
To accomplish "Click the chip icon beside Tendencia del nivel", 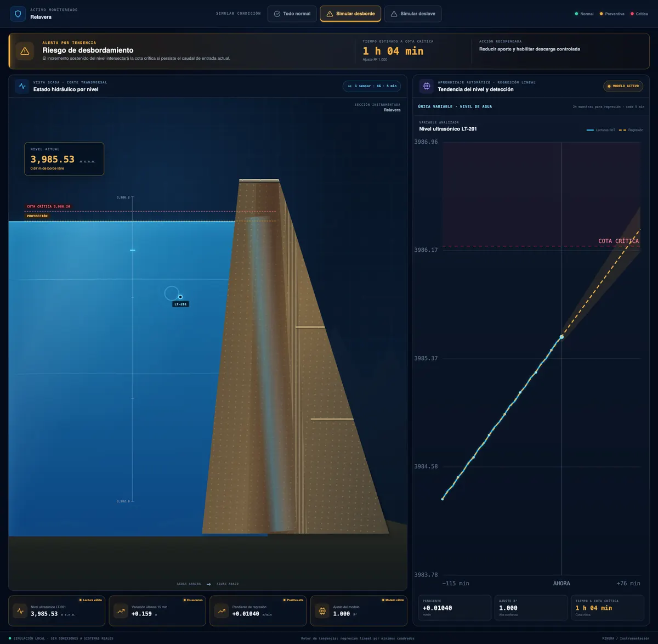I will tap(426, 86).
